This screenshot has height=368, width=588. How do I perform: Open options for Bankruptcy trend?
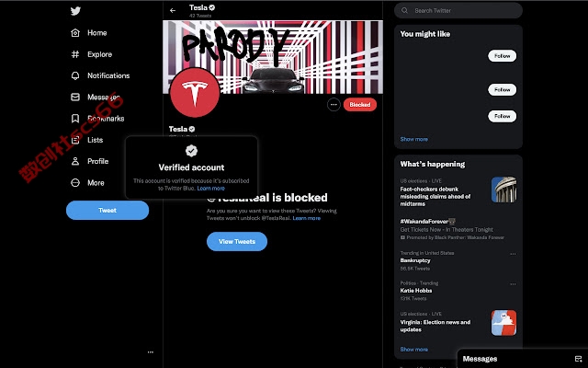click(x=513, y=254)
